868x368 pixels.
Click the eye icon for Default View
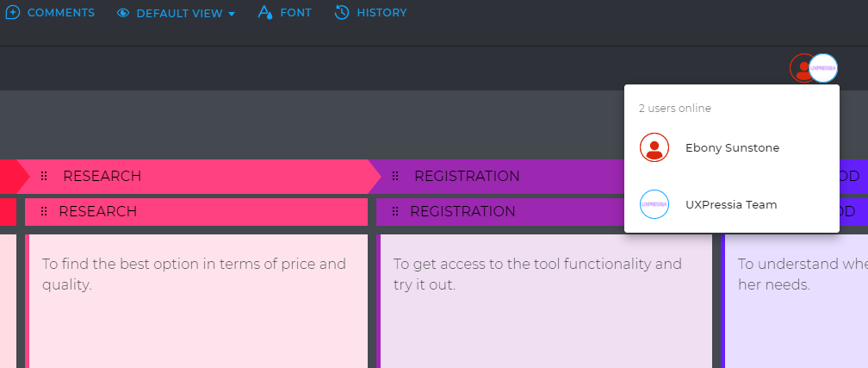[123, 14]
